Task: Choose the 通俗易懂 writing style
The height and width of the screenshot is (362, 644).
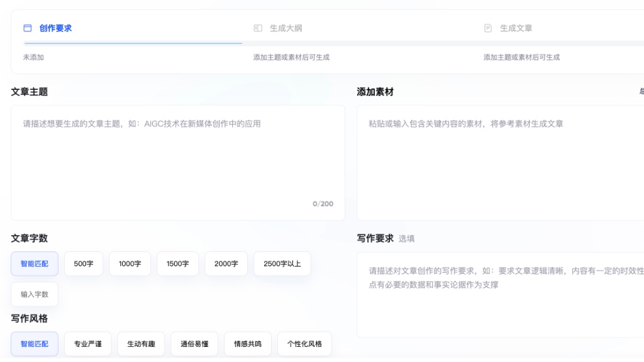Action: click(195, 344)
